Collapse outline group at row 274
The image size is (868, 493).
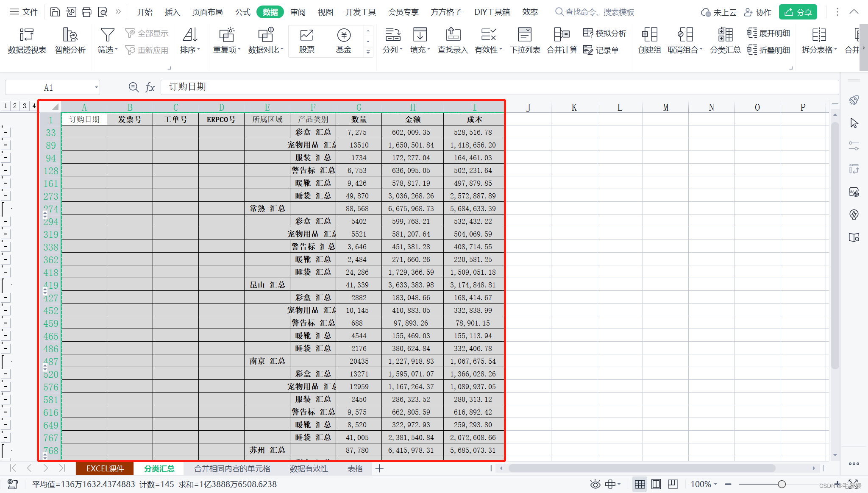[x=3, y=209]
